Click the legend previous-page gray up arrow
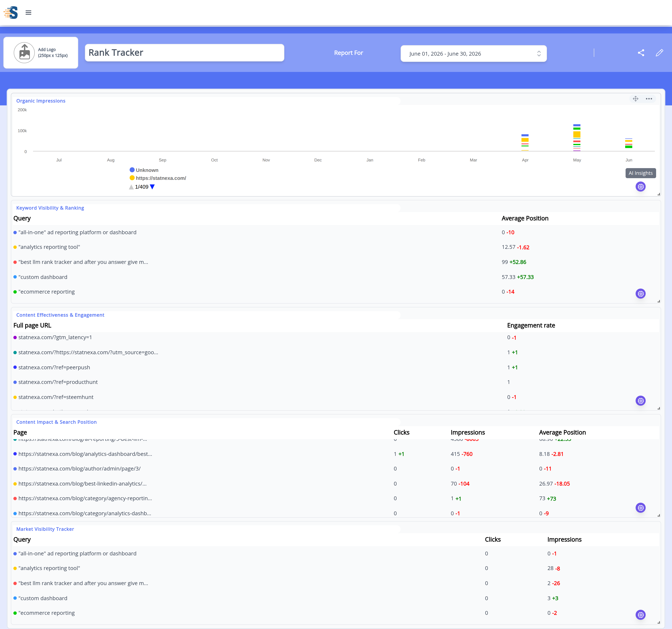The height and width of the screenshot is (629, 672). point(131,187)
